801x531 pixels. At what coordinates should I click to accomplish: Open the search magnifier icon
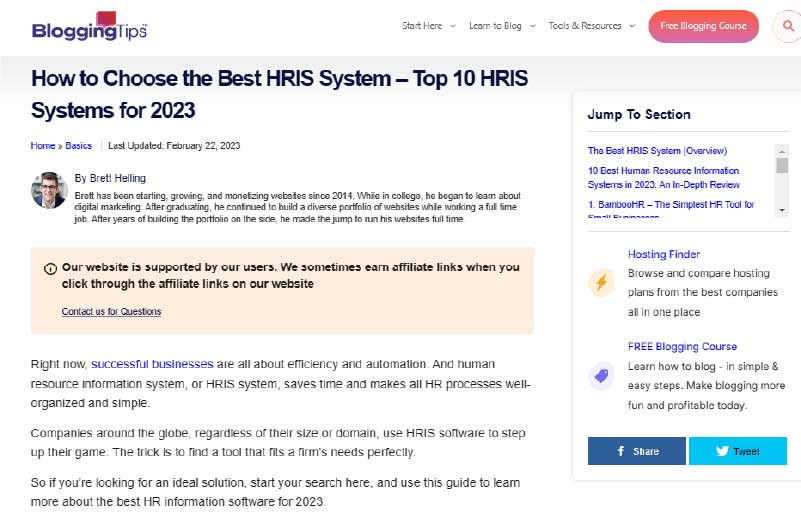pos(788,26)
